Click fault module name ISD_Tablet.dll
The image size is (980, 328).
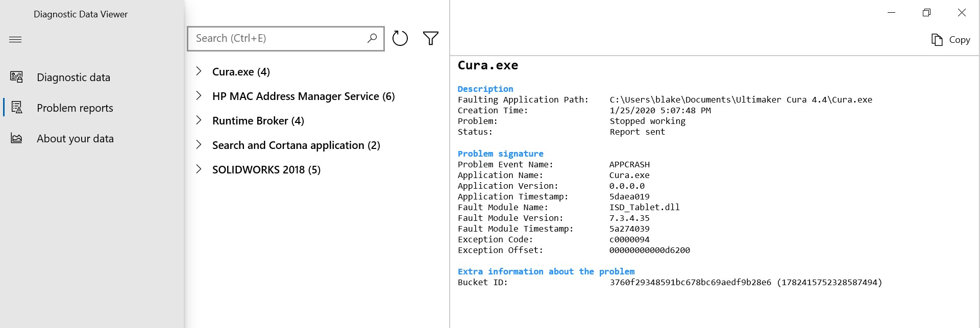pos(645,207)
